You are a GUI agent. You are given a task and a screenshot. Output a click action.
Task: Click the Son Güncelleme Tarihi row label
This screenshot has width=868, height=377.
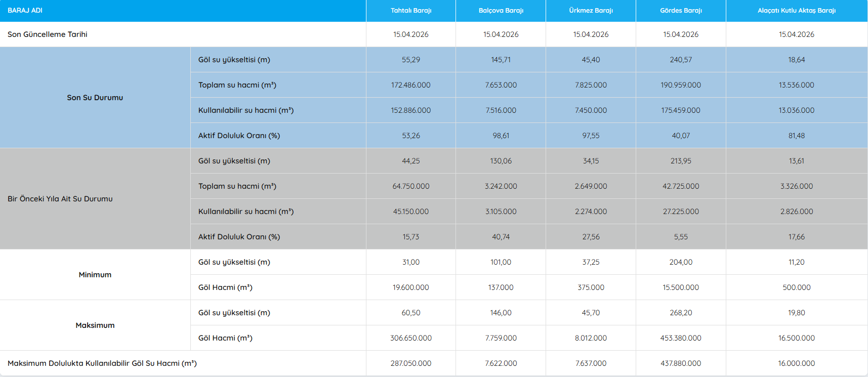tap(48, 34)
